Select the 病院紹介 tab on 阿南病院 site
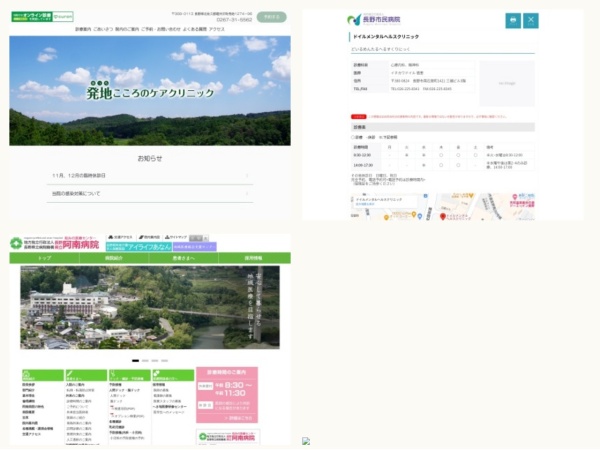Screen dimensions: 600x450 (x=114, y=258)
